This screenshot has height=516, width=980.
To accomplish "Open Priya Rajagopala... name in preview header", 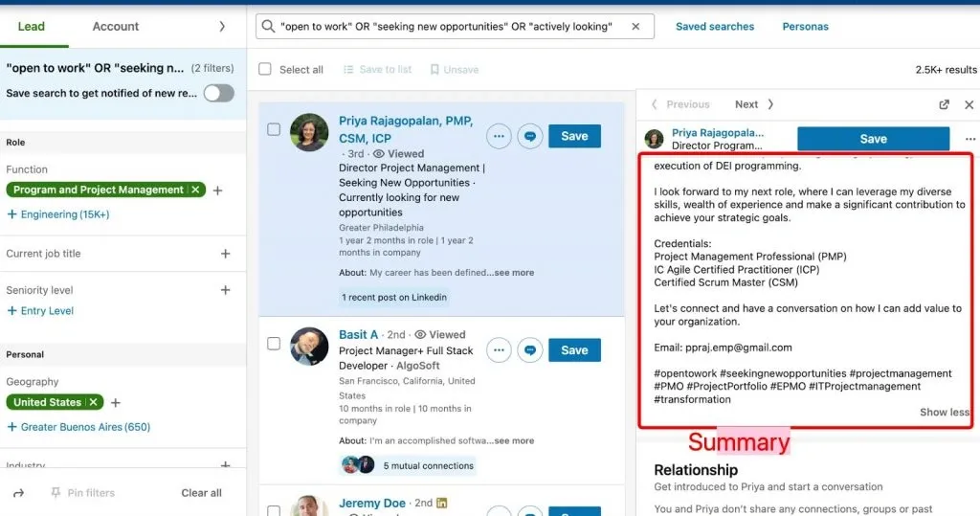I will (x=718, y=133).
